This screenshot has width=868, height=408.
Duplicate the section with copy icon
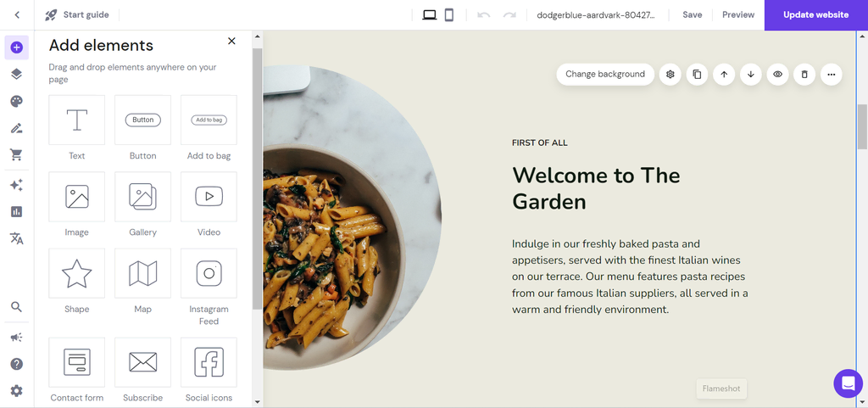click(697, 74)
